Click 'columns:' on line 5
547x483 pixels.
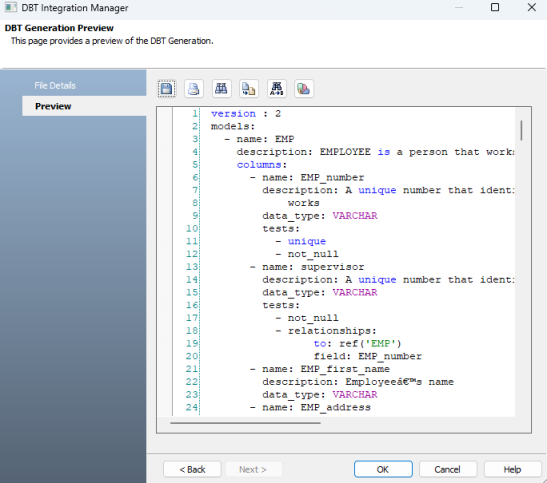(x=262, y=165)
